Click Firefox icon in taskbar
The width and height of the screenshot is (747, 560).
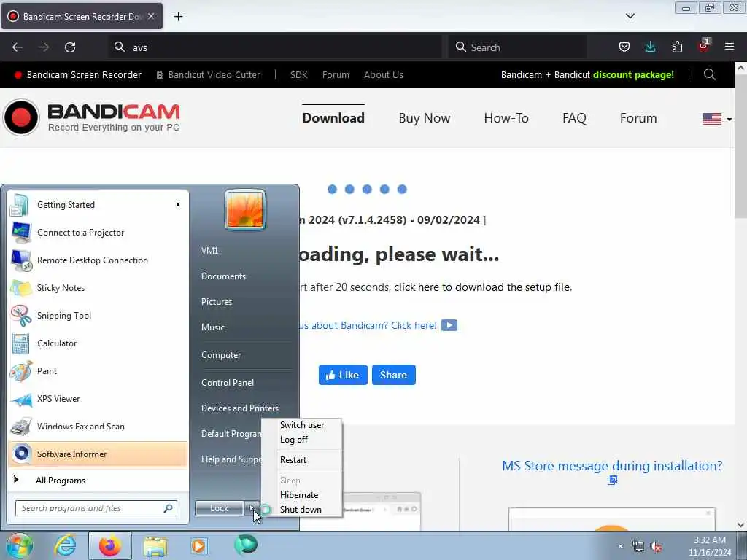click(110, 545)
